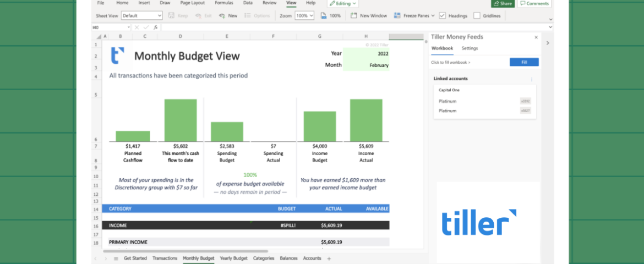Select the View ribbon tab
The image size is (644, 264).
(x=291, y=3)
